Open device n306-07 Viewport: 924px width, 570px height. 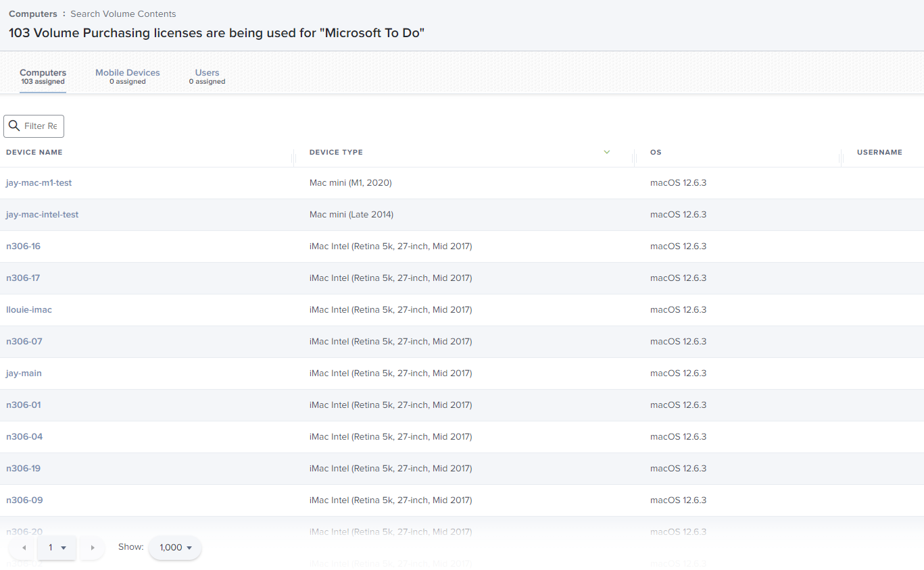24,342
